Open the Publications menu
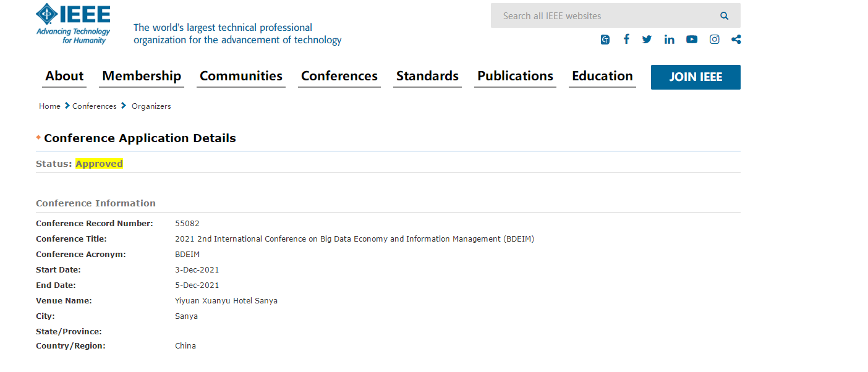 pos(515,76)
